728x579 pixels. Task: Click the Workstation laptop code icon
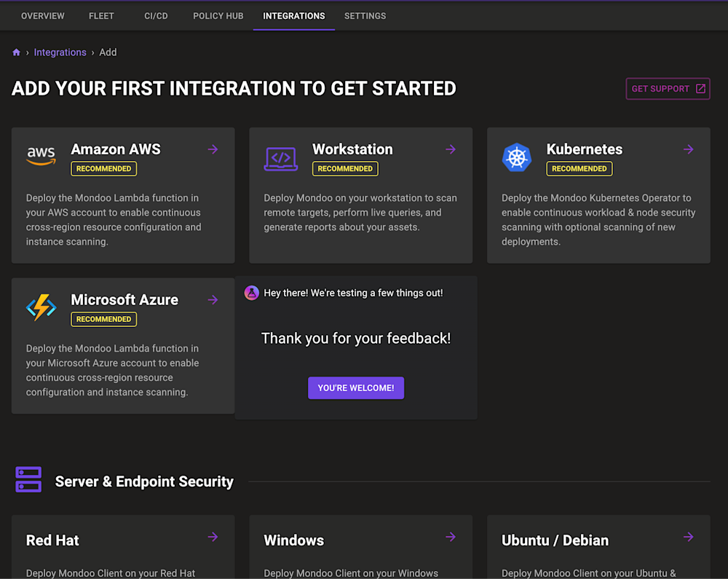[x=281, y=159]
